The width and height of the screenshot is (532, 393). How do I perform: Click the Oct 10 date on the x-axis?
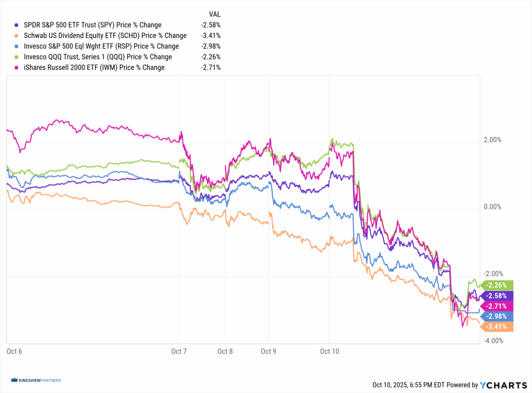[329, 351]
